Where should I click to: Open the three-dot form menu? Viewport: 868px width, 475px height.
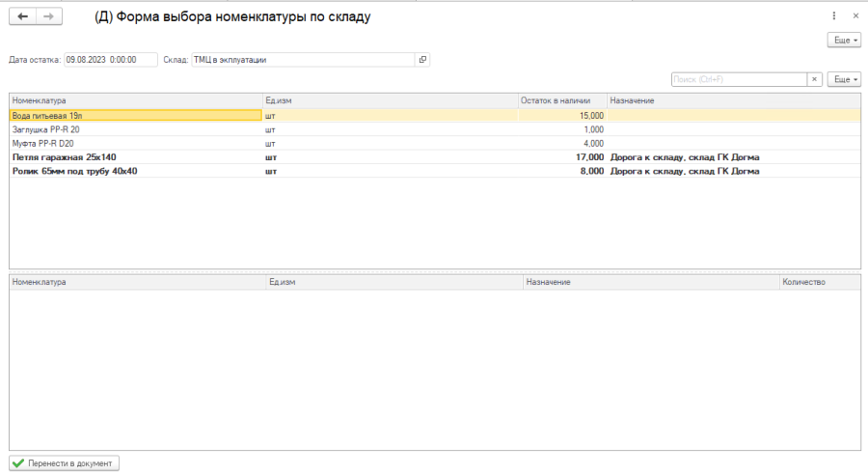pyautogui.click(x=832, y=16)
